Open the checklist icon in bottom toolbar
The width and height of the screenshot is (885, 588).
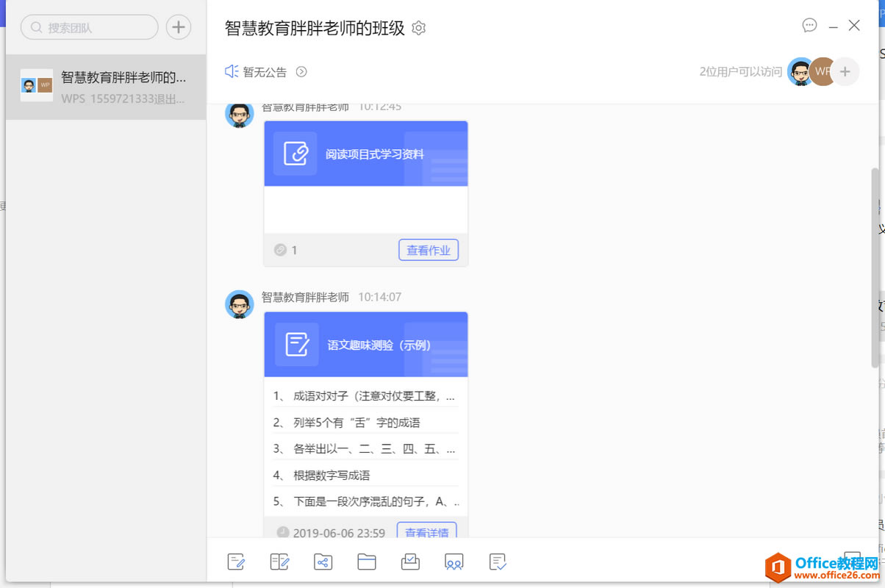(498, 562)
